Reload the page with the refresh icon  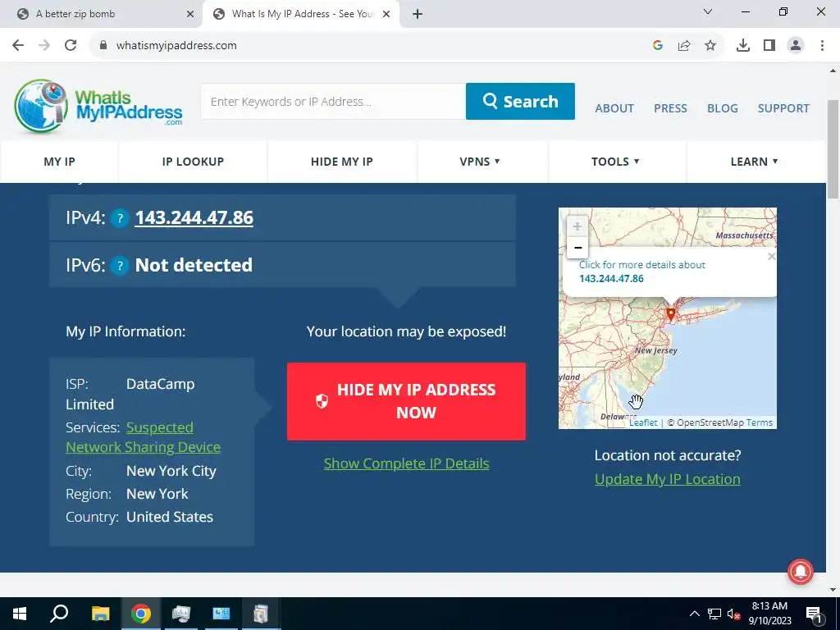71,46
